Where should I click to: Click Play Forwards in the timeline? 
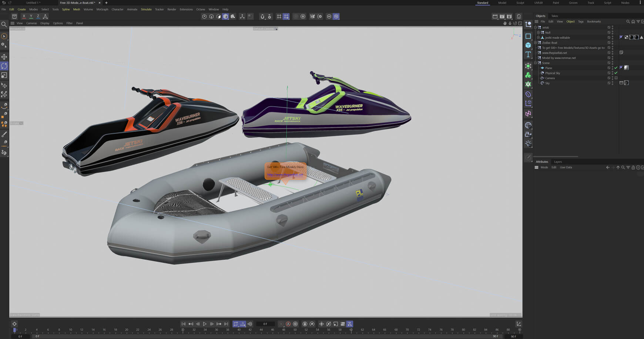[x=205, y=324]
